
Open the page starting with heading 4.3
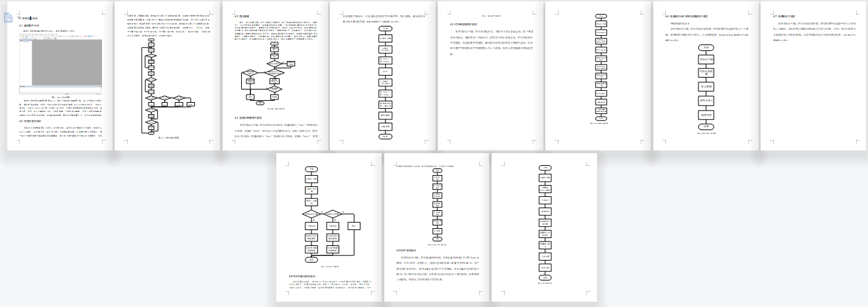pos(276,76)
